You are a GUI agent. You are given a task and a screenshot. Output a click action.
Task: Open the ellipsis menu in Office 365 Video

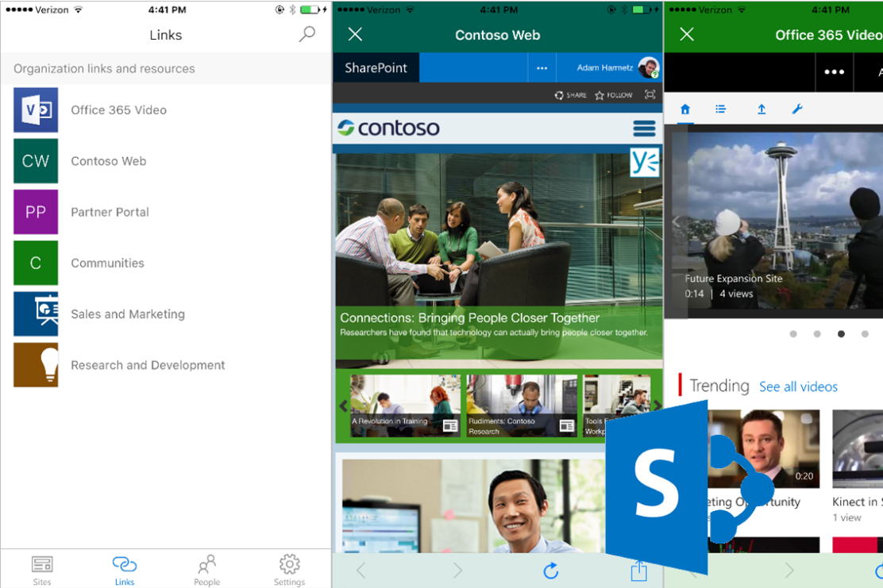835,71
